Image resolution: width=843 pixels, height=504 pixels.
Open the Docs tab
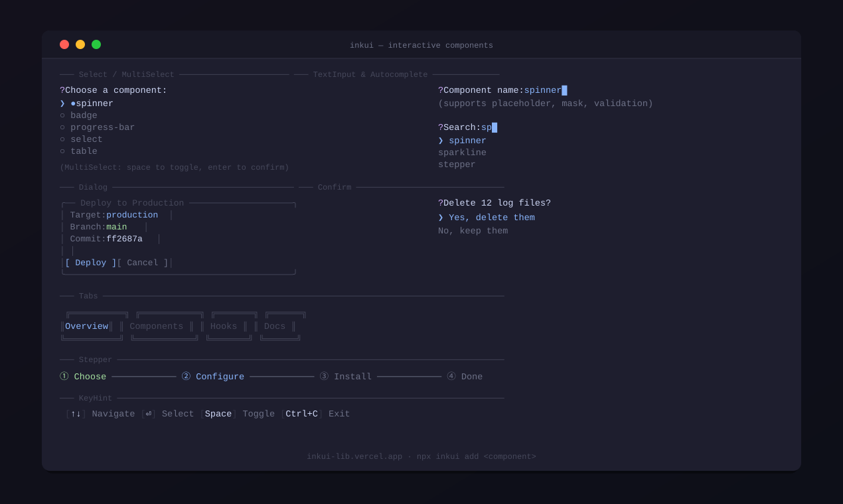pyautogui.click(x=275, y=327)
